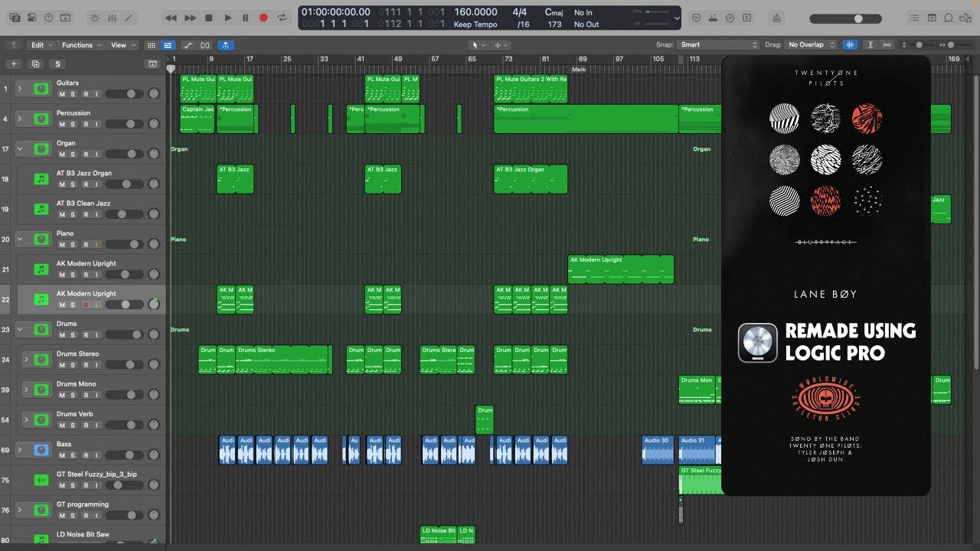
Task: Toggle the Flex view icon
Action: point(204,45)
